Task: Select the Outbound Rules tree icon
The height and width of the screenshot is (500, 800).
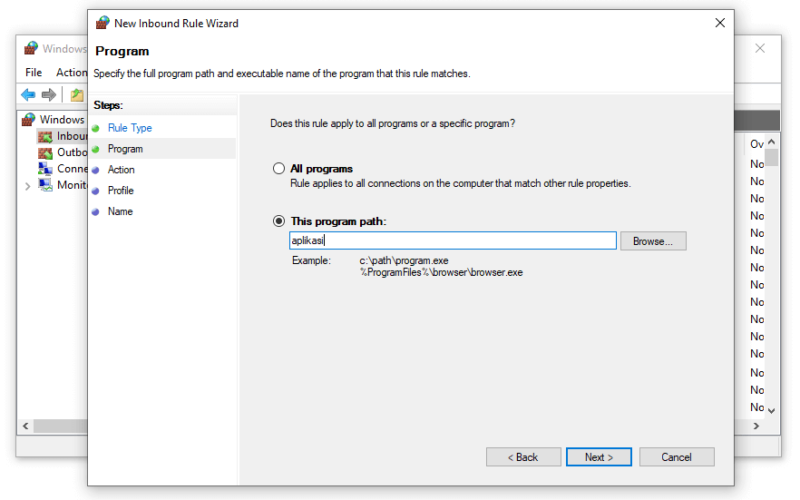Action: pos(45,153)
